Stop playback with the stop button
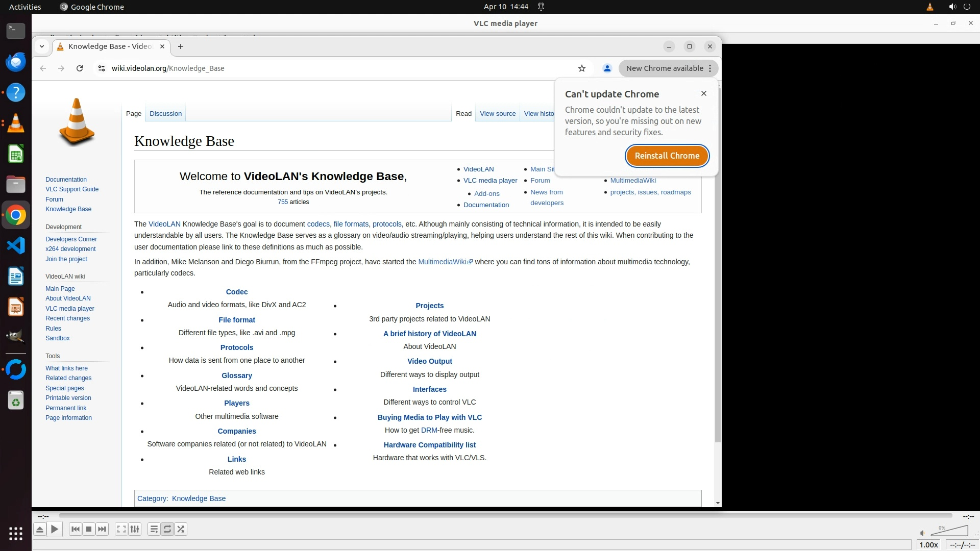 pos(89,529)
